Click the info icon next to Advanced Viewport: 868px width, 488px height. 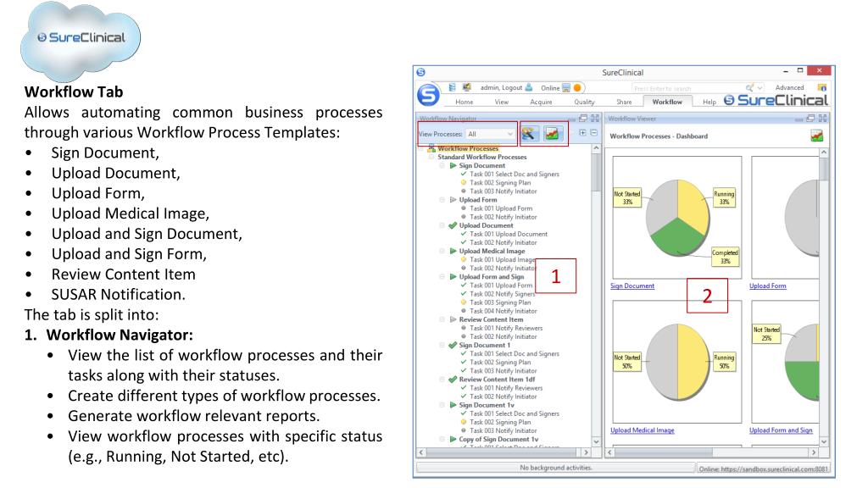point(821,87)
